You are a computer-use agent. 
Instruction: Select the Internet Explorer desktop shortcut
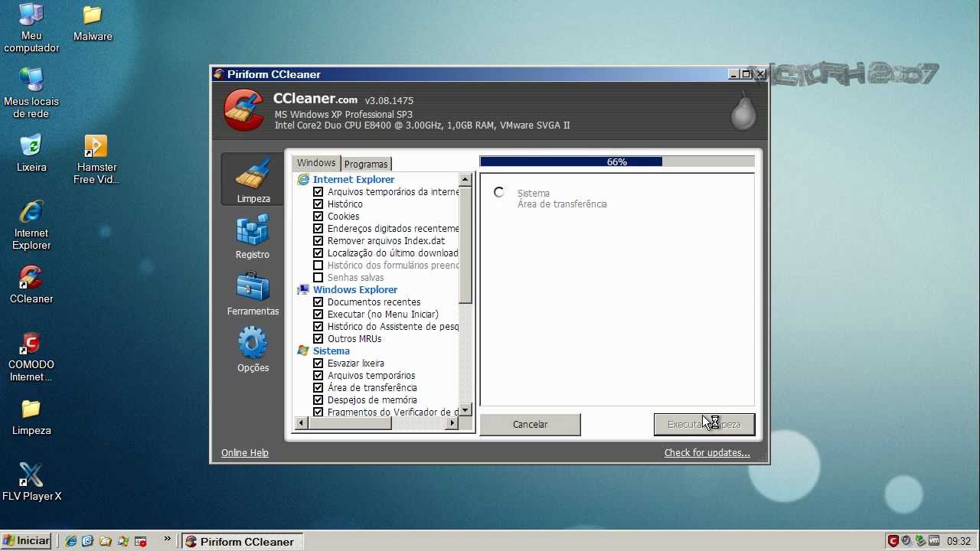pyautogui.click(x=31, y=225)
